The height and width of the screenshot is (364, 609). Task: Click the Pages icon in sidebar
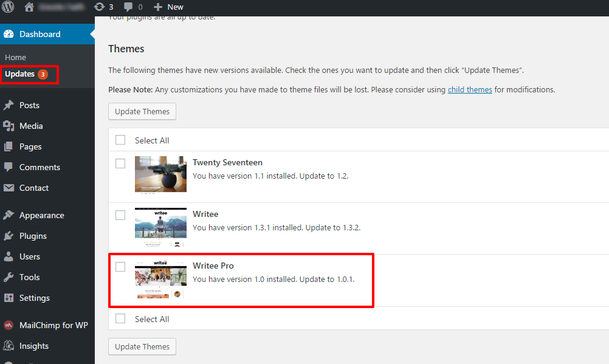click(x=9, y=146)
